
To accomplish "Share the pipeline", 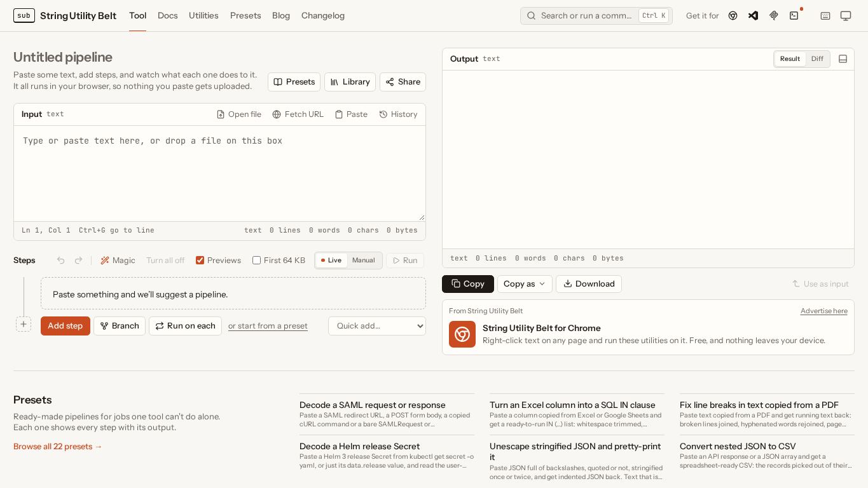I will [403, 82].
